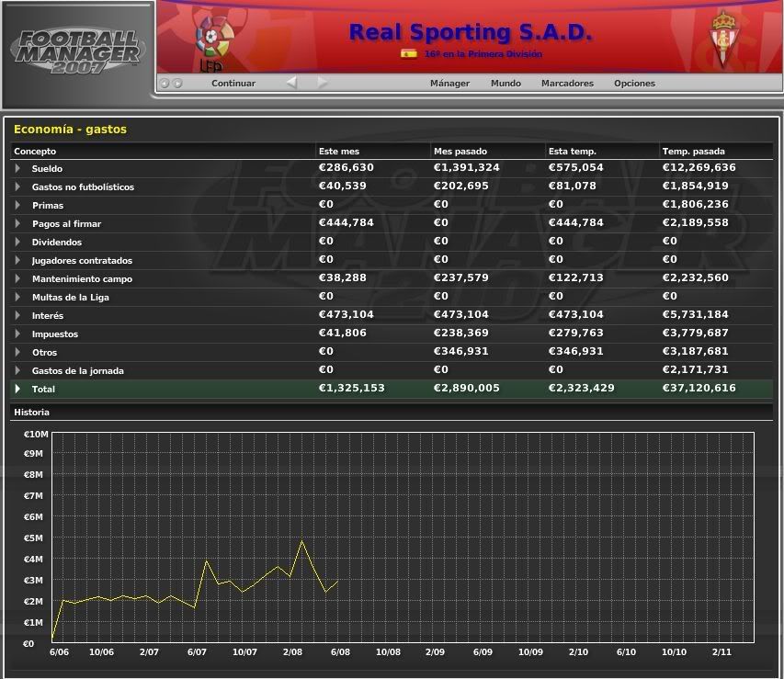
Task: Click the €37,120,616 total value
Action: pyautogui.click(x=699, y=388)
